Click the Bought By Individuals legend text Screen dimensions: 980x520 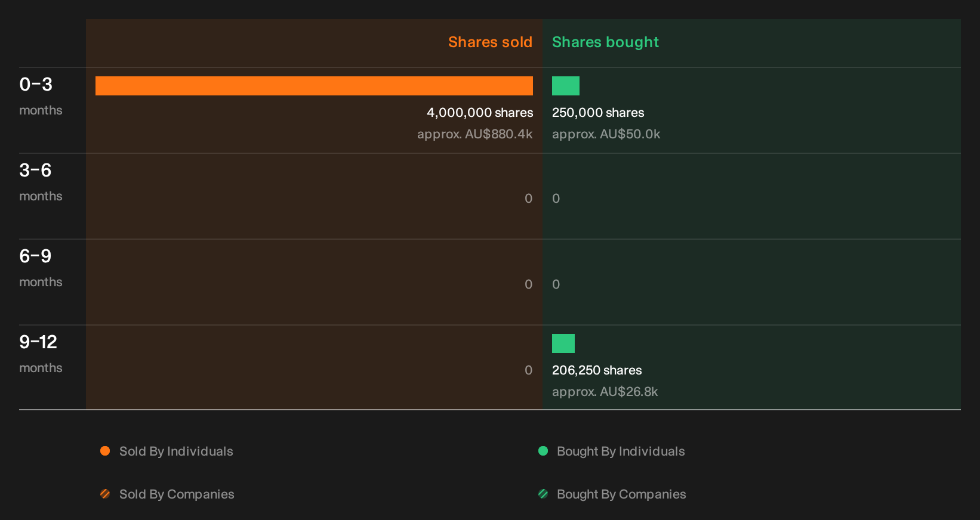pyautogui.click(x=621, y=451)
